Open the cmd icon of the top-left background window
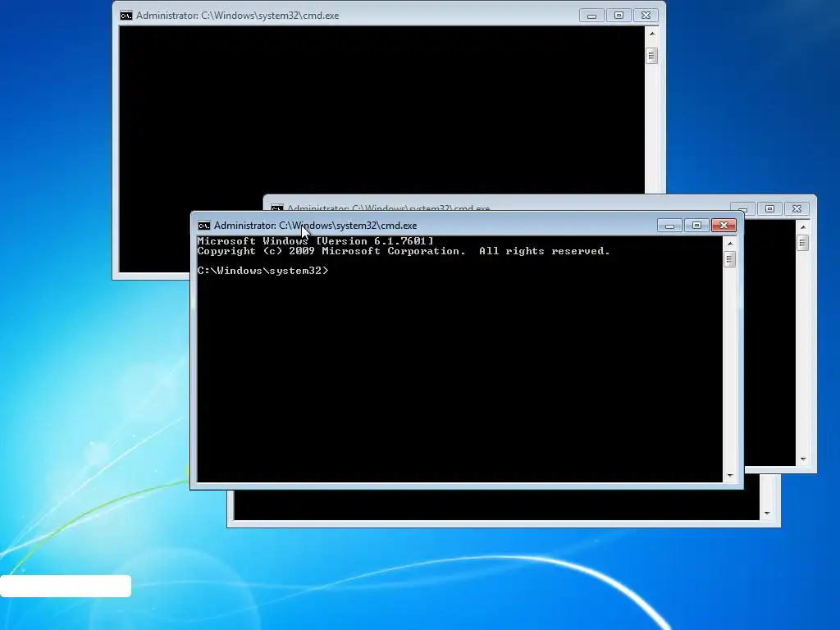The image size is (840, 630). pyautogui.click(x=126, y=16)
